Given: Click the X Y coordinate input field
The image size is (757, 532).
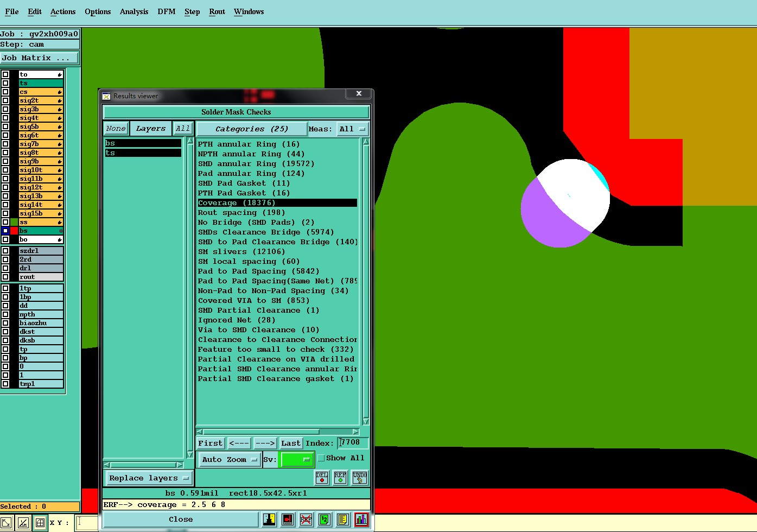Looking at the screenshot, I should 87,523.
